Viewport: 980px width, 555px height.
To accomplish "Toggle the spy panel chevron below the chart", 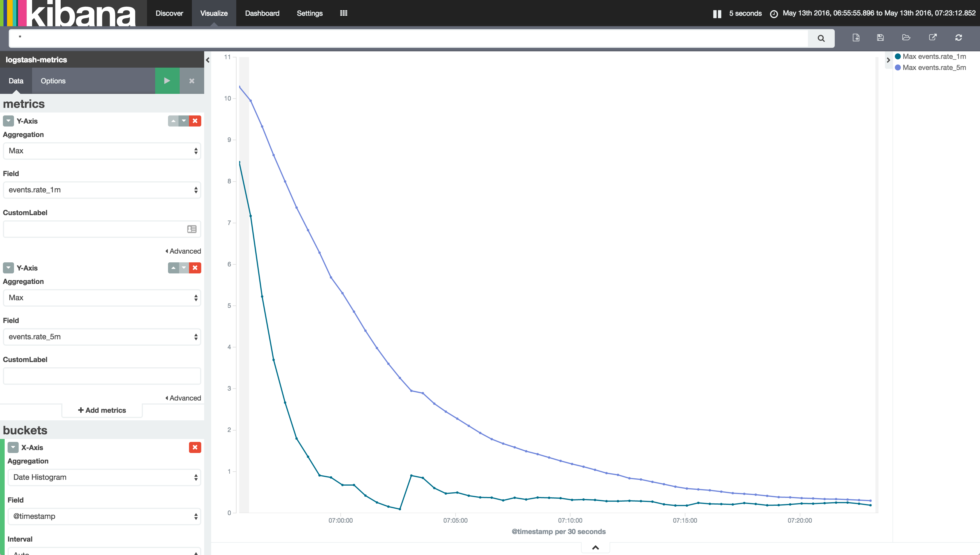I will point(595,548).
